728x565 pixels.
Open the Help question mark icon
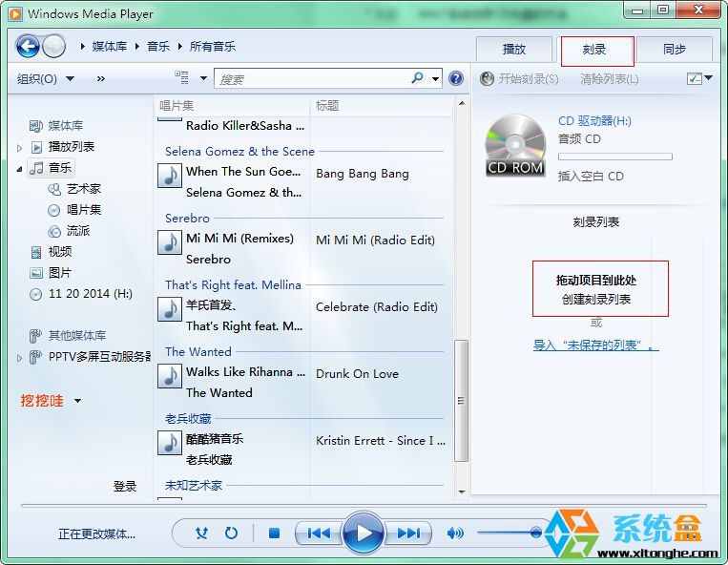456,78
